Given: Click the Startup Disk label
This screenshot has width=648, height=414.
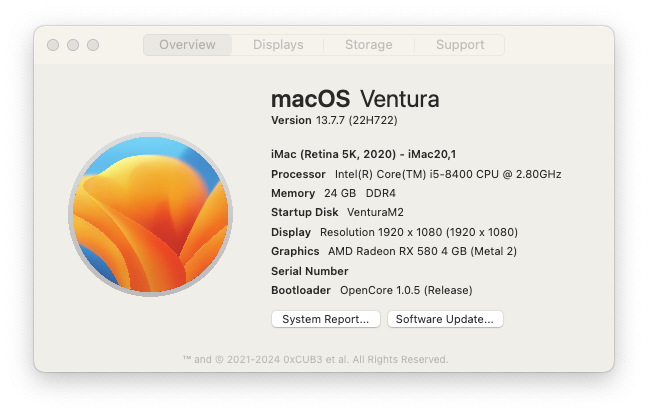Looking at the screenshot, I should click(x=305, y=212).
